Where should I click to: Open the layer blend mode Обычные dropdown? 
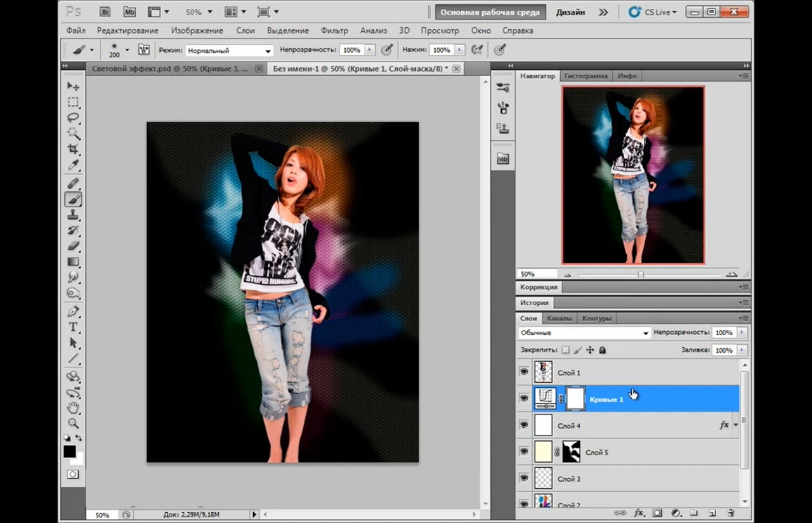coord(584,333)
